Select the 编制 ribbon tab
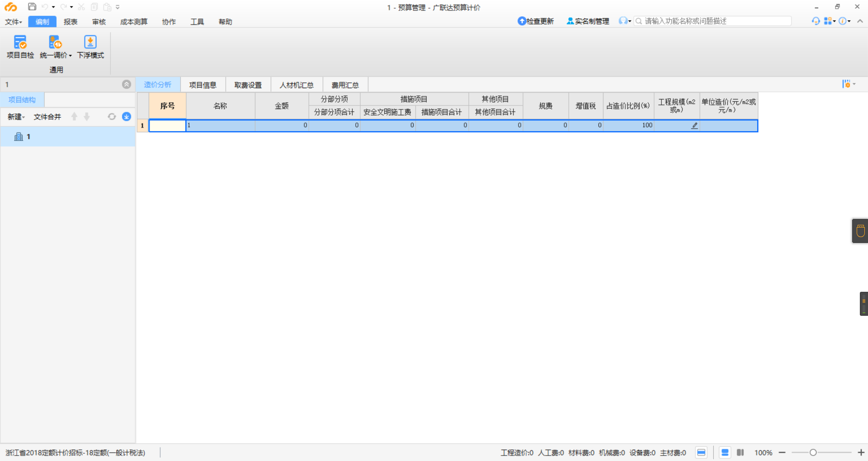This screenshot has height=461, width=868. coord(42,22)
